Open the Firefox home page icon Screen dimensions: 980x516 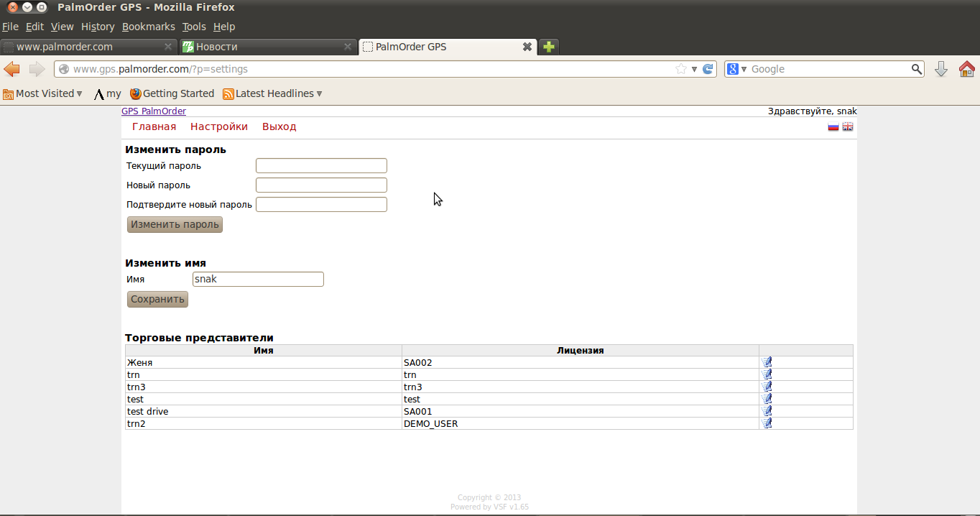click(966, 69)
